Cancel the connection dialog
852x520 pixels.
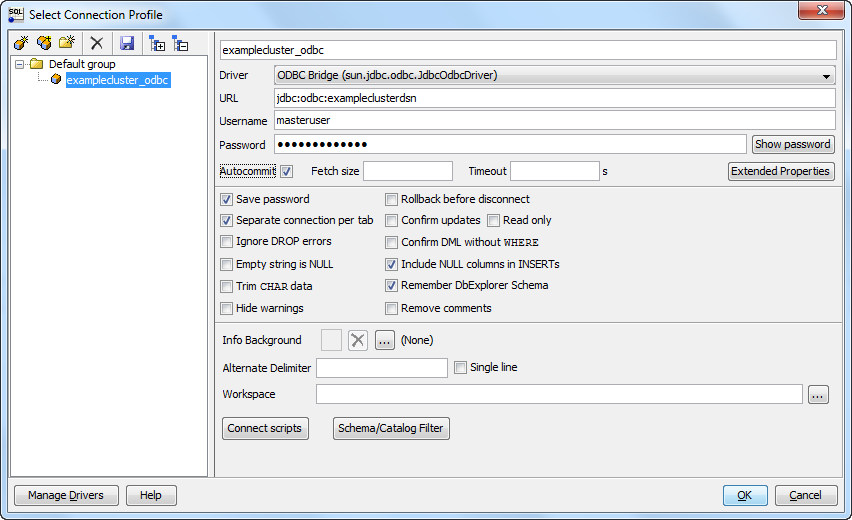(806, 495)
